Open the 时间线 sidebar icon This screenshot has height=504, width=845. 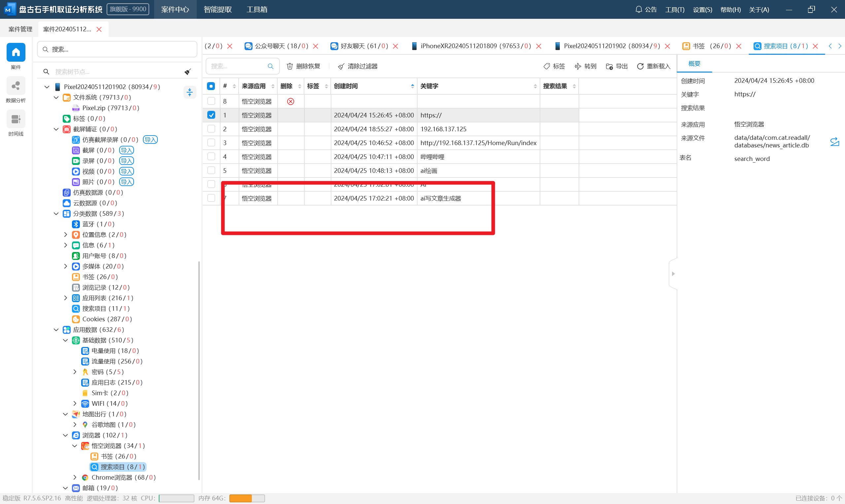[x=16, y=119]
